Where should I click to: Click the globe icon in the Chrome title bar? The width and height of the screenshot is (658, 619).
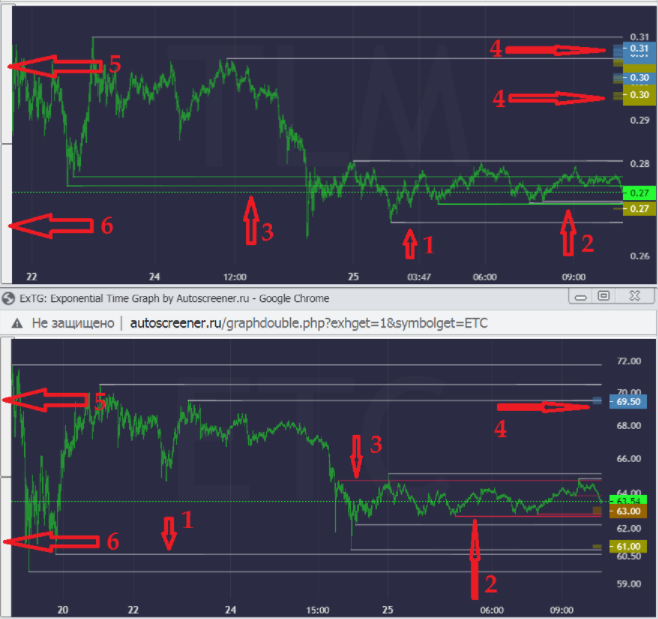[8, 299]
